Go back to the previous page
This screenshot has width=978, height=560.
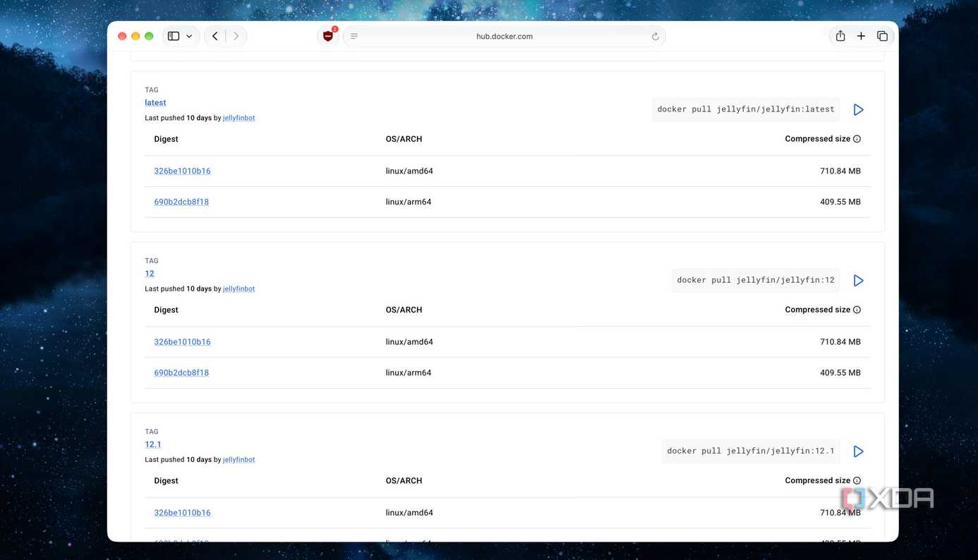click(x=215, y=36)
